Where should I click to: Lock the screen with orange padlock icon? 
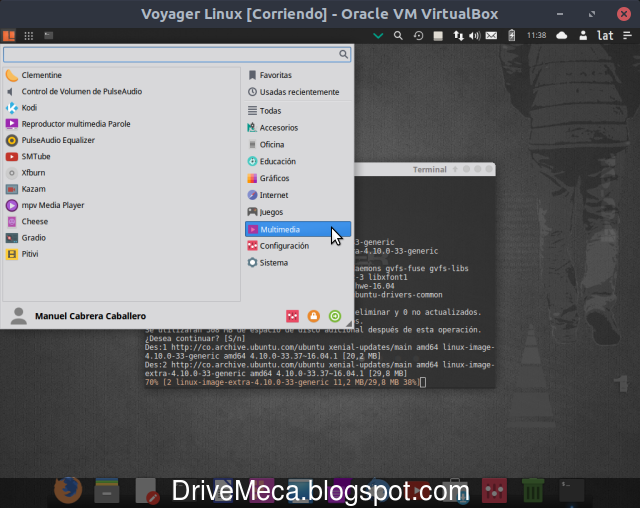coord(313,316)
